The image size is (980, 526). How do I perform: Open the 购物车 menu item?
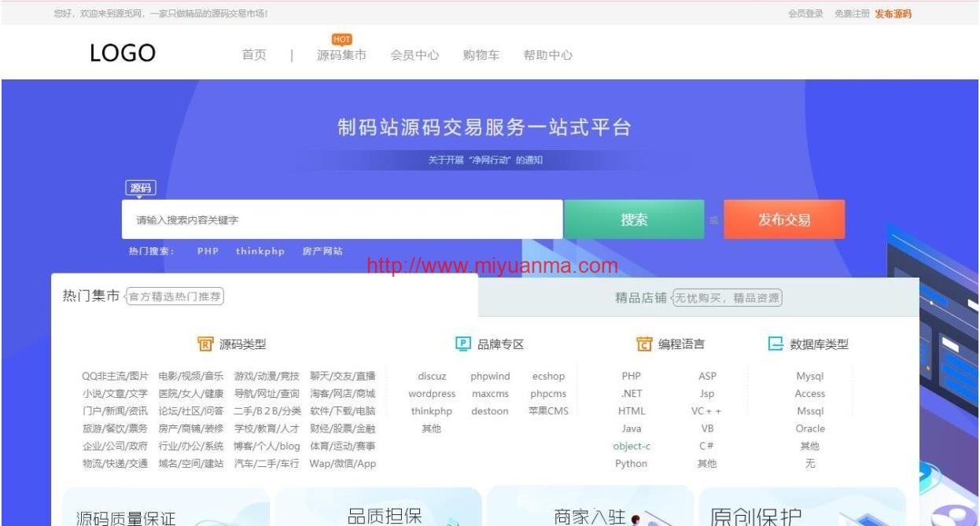481,55
